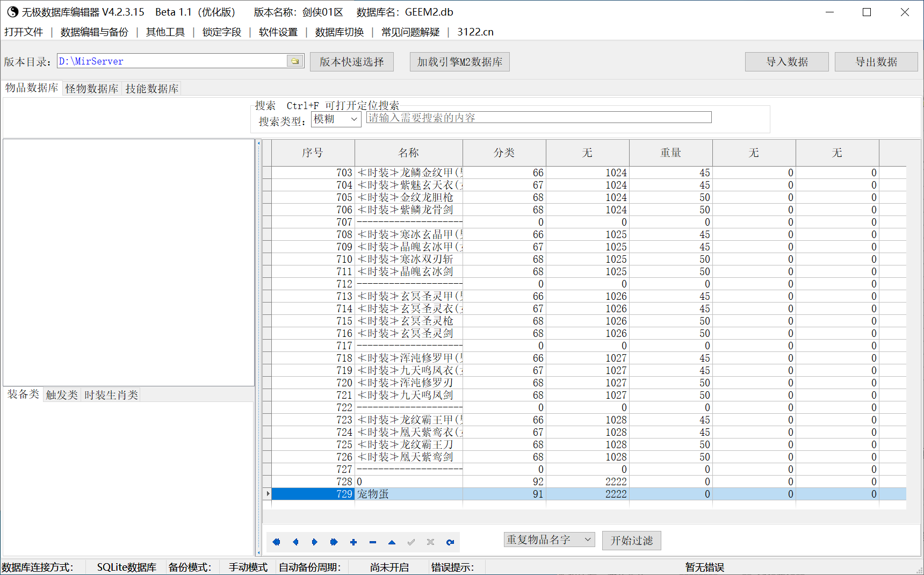Cancel edit with X navigator icon
Screen dimensions: 924x575
431,542
